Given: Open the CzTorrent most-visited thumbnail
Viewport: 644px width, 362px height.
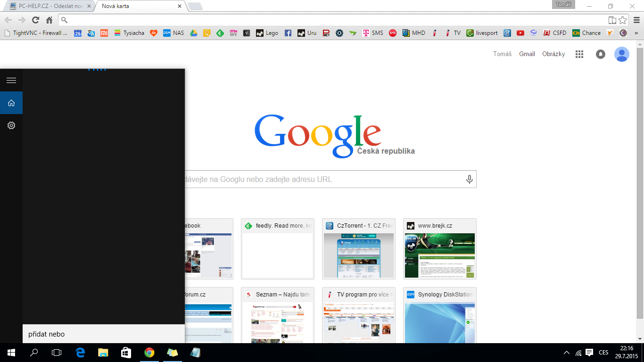Looking at the screenshot, I should click(x=359, y=249).
